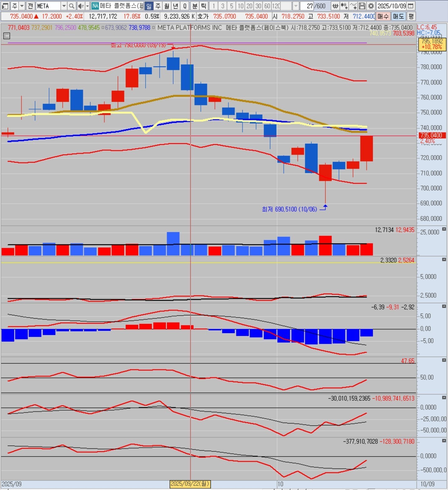Image resolution: width=448 pixels, height=490 pixels.
Task: Click the 평 button
Action: [x=411, y=16]
